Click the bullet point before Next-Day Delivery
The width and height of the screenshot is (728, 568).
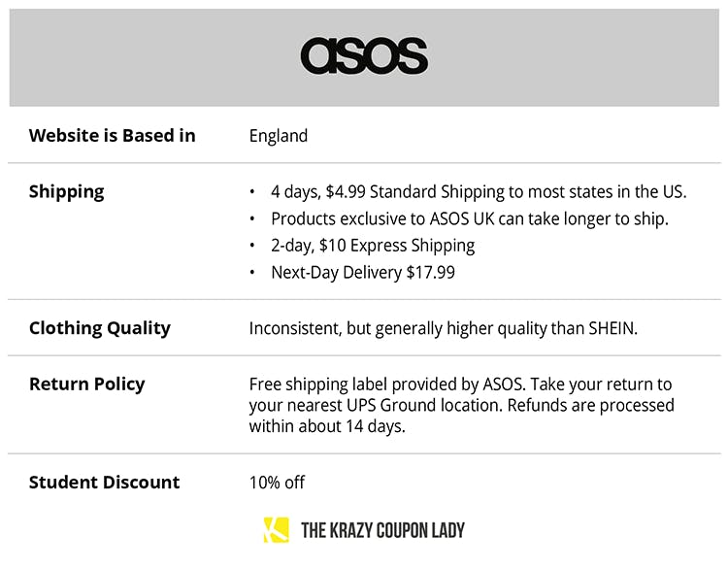tap(253, 273)
